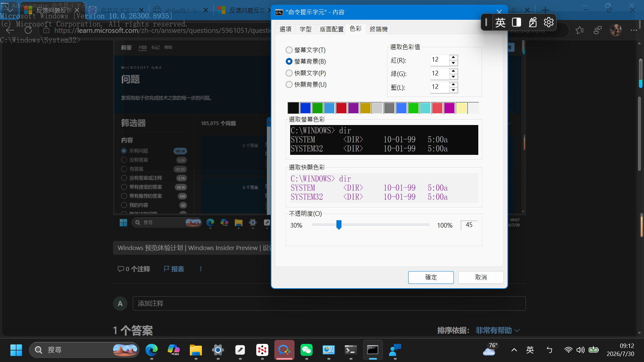The height and width of the screenshot is (362, 644).
Task: Click the taskbar 搜尋 search box
Action: pyautogui.click(x=84, y=350)
